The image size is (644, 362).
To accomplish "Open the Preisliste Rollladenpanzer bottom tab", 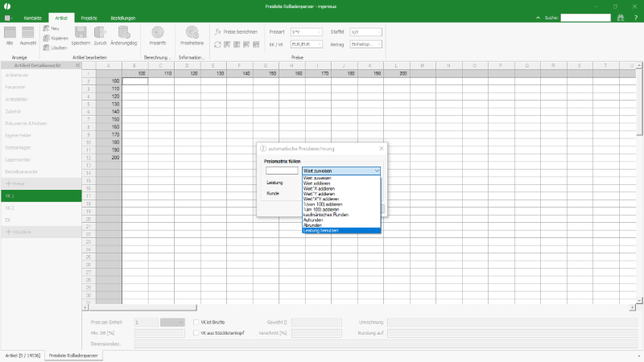I will (73, 356).
